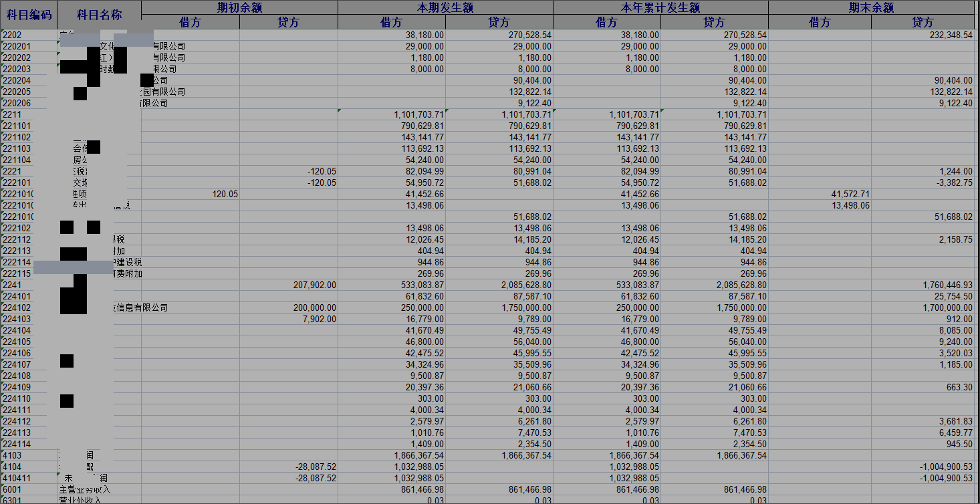Select account code cell 220204
Viewport: 980px width, 504px height.
[x=29, y=80]
